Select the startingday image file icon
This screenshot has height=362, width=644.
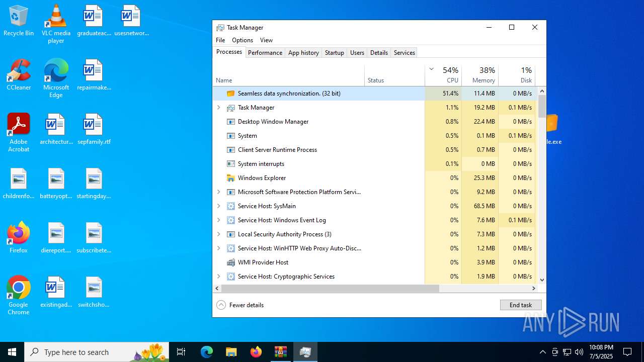click(x=94, y=184)
